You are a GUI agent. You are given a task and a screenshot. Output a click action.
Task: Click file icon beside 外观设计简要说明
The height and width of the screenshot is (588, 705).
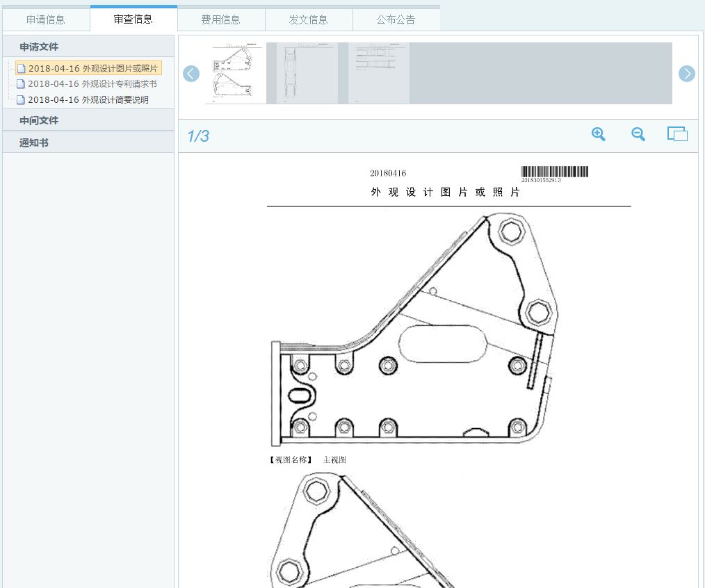(x=21, y=100)
